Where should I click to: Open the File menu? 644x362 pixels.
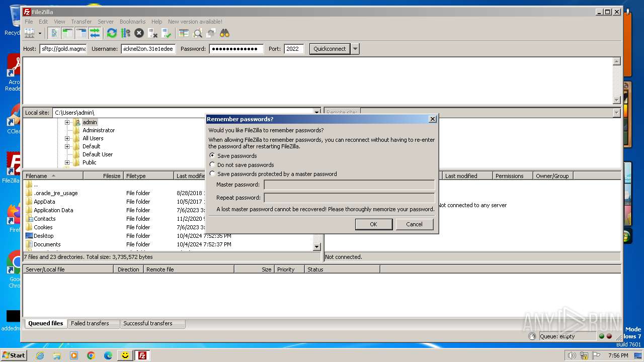(29, 22)
